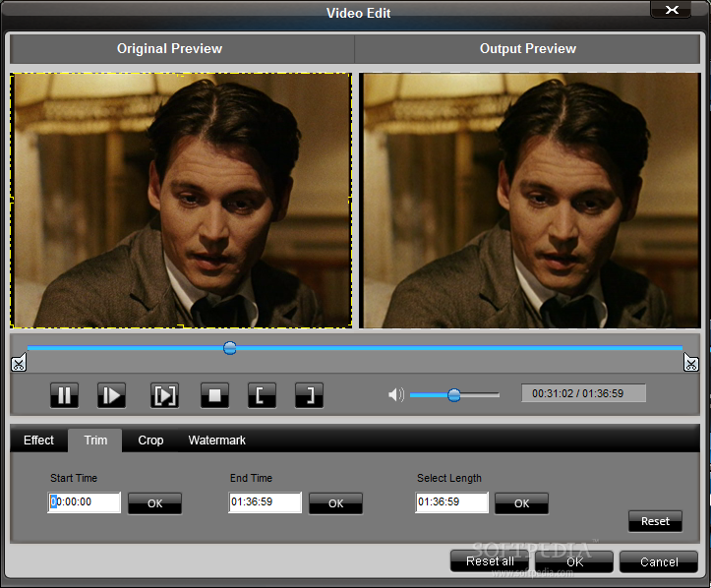The image size is (711, 588).
Task: Set trim end with right bracket icon
Action: [x=309, y=395]
